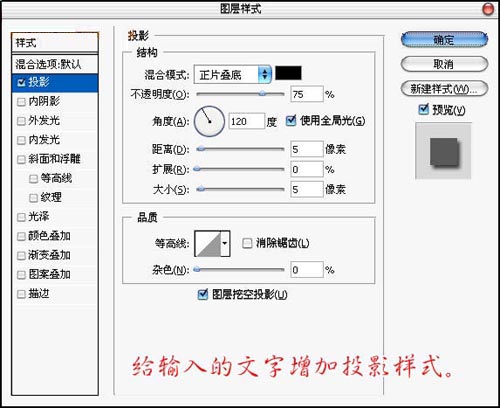Enable the 消除锯齿(L) anti-alias checkbox
Viewport: 500px width, 408px height.
click(247, 243)
